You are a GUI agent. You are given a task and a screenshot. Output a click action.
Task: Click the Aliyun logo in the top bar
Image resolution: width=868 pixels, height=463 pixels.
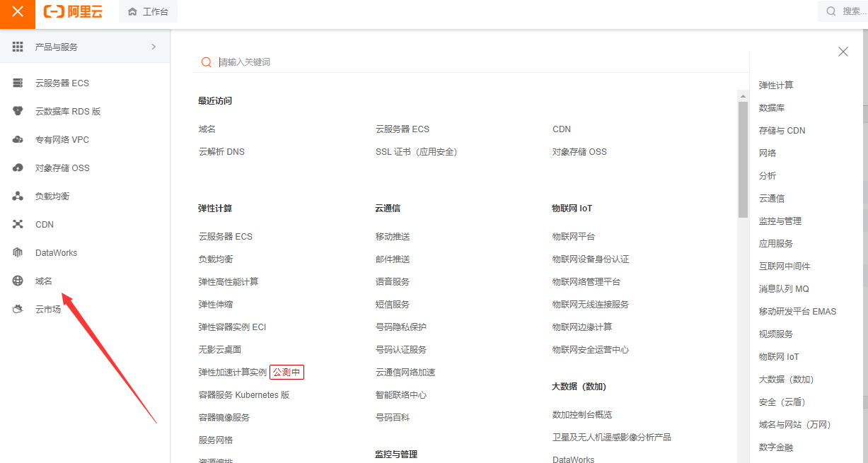(73, 12)
